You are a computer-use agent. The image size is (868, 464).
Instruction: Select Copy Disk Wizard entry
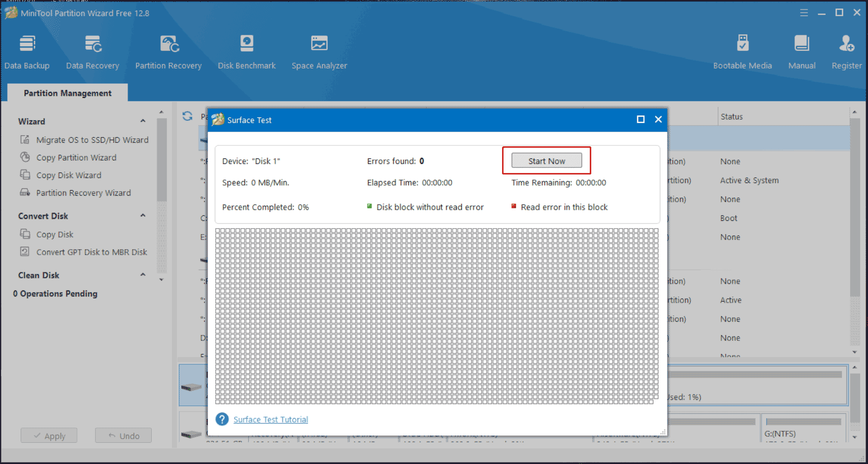[x=69, y=175]
